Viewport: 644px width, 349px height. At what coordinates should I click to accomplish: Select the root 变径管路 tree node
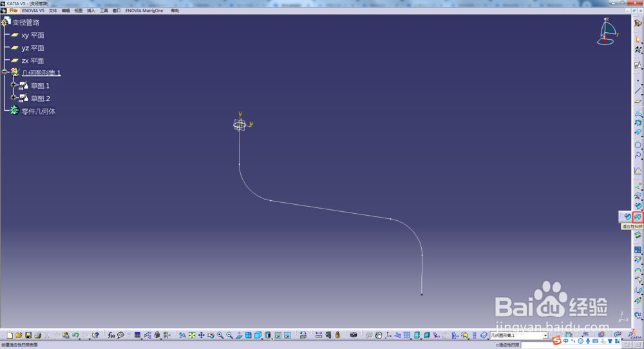click(26, 22)
